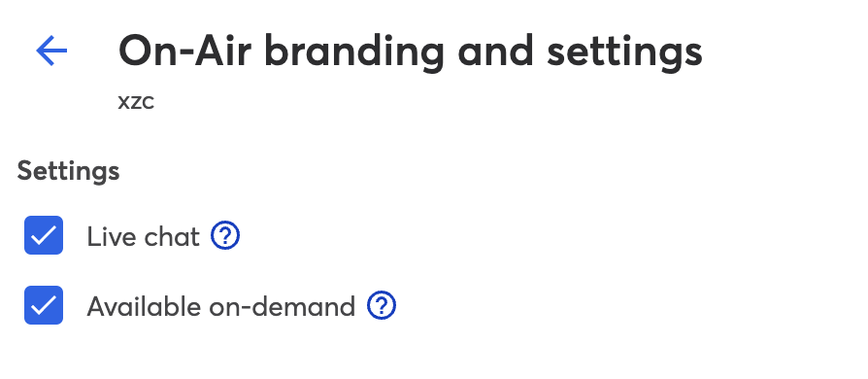Image resolution: width=868 pixels, height=379 pixels.
Task: Uncheck the Available on-demand checkbox
Action: [x=44, y=305]
